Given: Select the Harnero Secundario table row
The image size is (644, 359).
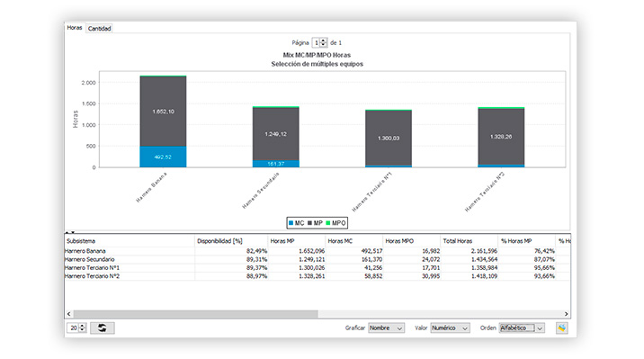Looking at the screenshot, I should click(x=318, y=259).
